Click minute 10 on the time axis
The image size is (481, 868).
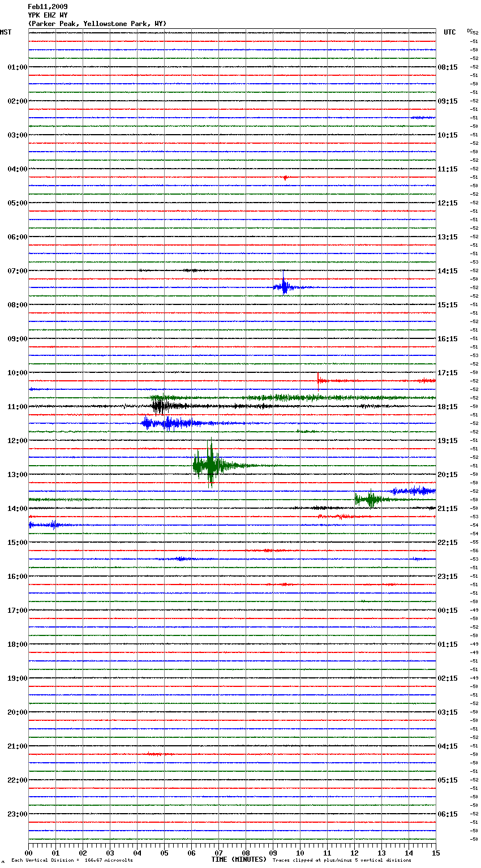click(x=300, y=853)
